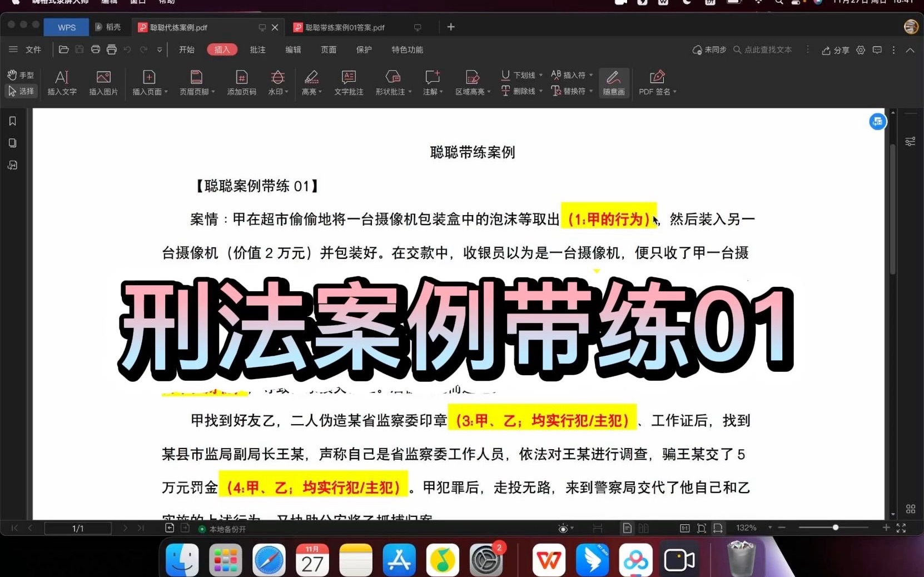This screenshot has width=924, height=577.
Task: Select the 随意画 freehand draw tool
Action: [x=613, y=82]
